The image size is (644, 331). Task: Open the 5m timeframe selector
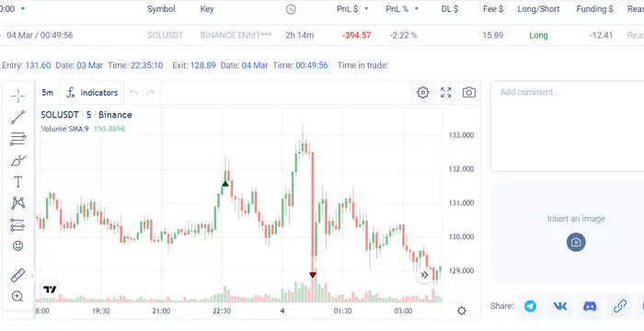(x=48, y=92)
